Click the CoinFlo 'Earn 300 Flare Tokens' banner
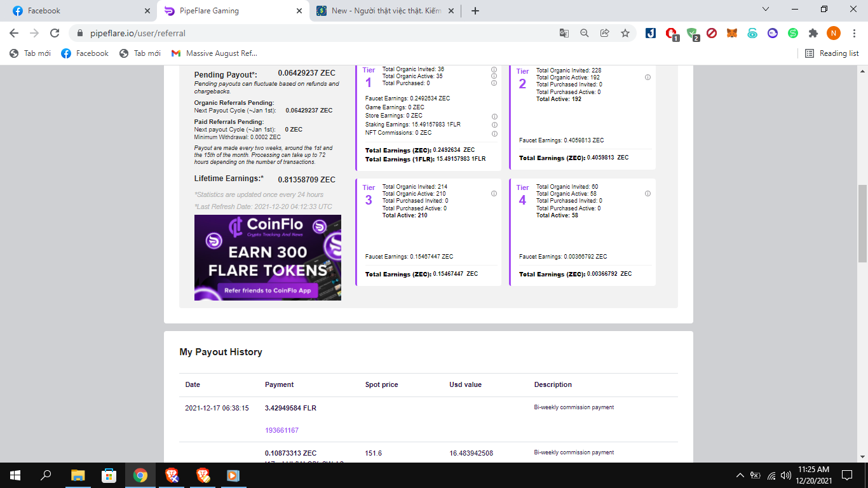Screen dimensions: 868x488 [x=268, y=257]
